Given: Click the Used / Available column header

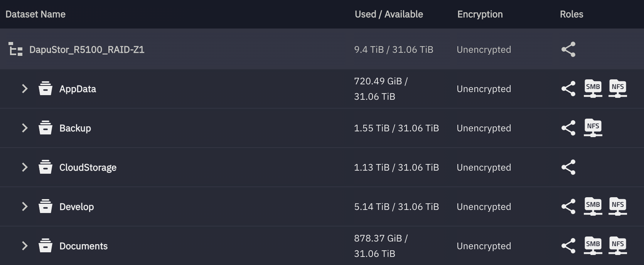Looking at the screenshot, I should click(x=389, y=14).
